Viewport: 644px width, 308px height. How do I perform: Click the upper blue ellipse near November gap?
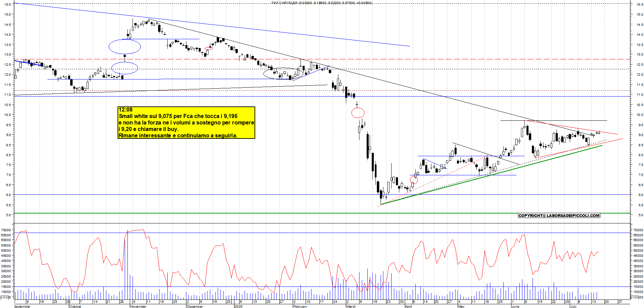pos(125,47)
